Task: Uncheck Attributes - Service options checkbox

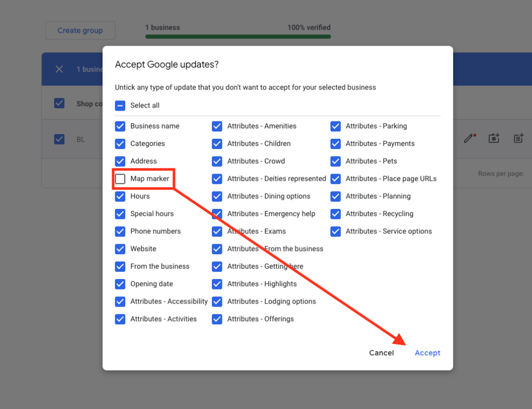Action: click(x=336, y=231)
